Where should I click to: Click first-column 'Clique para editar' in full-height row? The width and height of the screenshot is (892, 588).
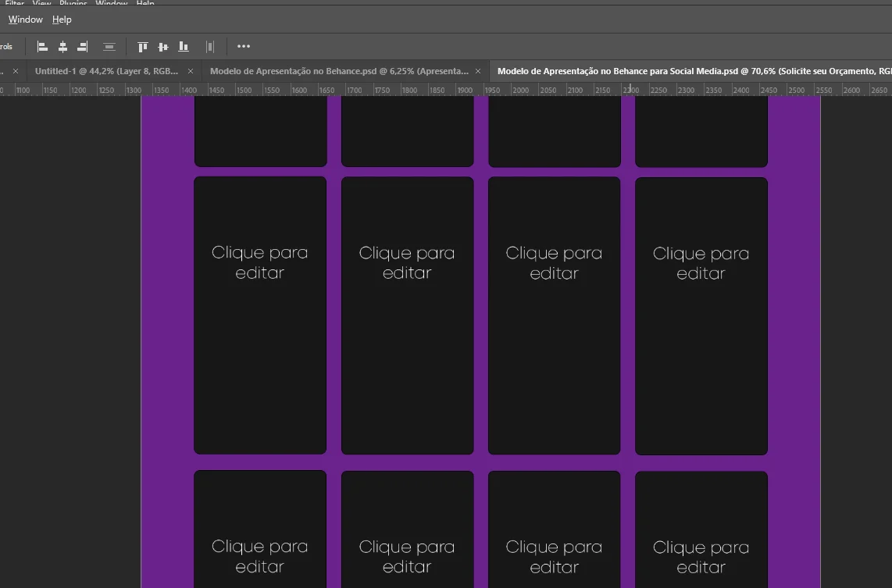pyautogui.click(x=260, y=262)
